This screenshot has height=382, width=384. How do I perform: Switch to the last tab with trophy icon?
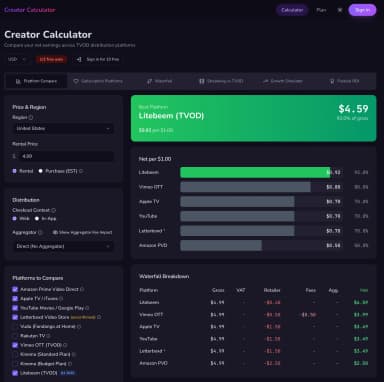click(x=344, y=81)
